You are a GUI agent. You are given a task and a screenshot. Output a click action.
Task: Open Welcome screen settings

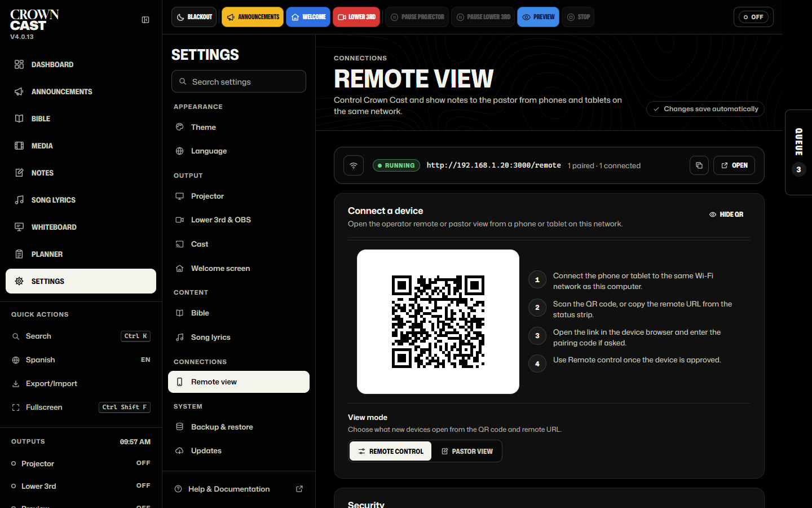pyautogui.click(x=239, y=268)
